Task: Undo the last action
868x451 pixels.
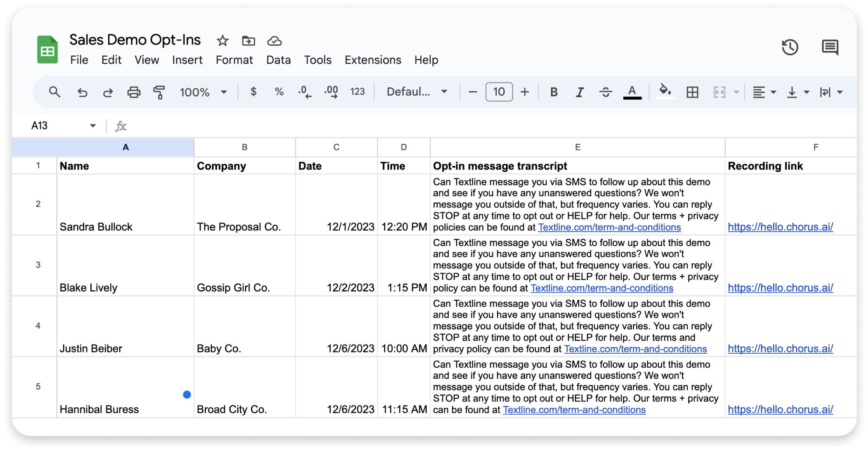Action: click(x=83, y=92)
